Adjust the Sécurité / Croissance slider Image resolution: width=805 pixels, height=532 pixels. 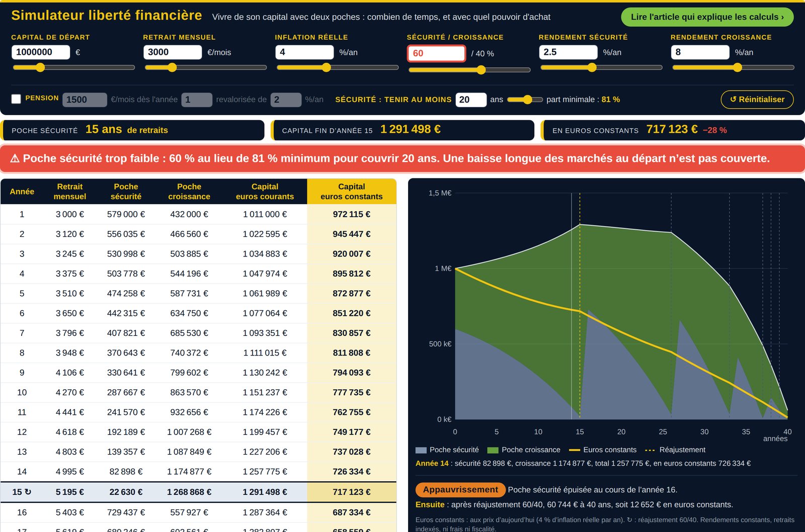[x=469, y=70]
